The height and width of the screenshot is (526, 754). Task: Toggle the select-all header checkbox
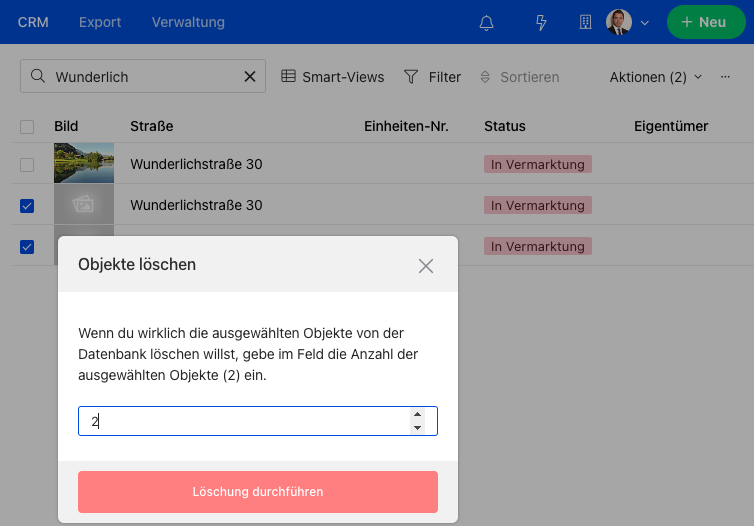[27, 127]
